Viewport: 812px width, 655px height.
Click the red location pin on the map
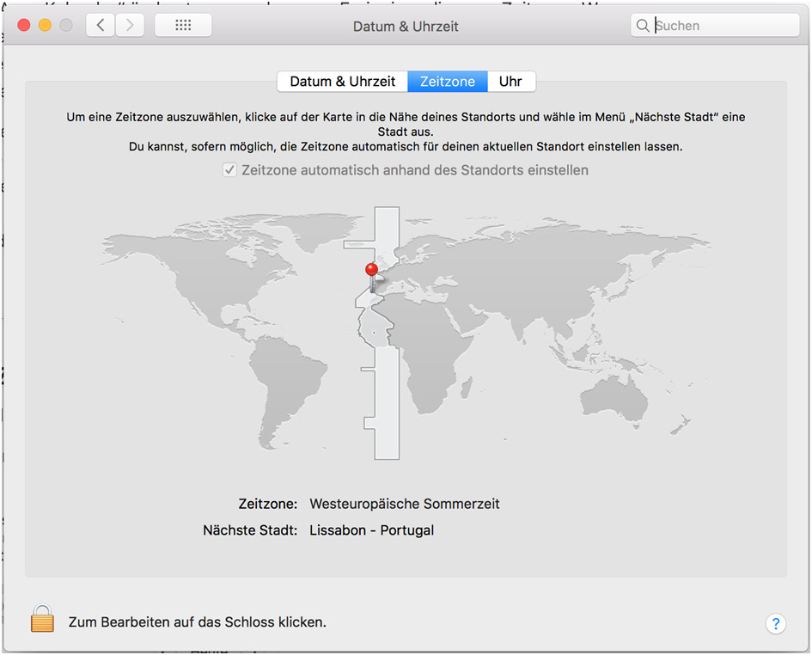(x=371, y=271)
